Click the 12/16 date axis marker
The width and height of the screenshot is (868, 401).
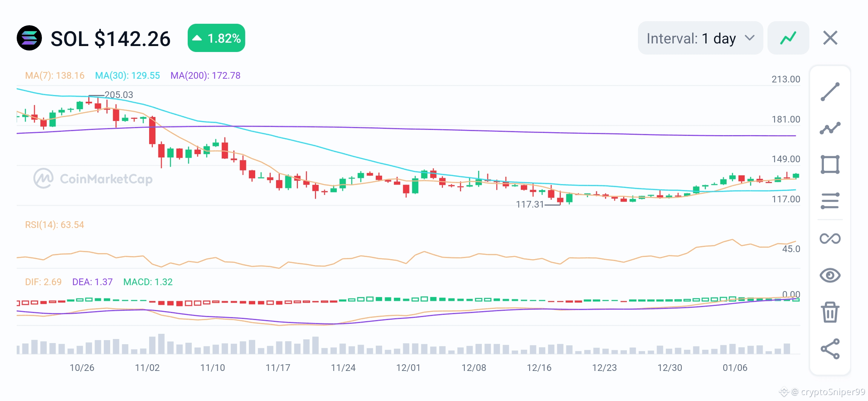point(539,368)
